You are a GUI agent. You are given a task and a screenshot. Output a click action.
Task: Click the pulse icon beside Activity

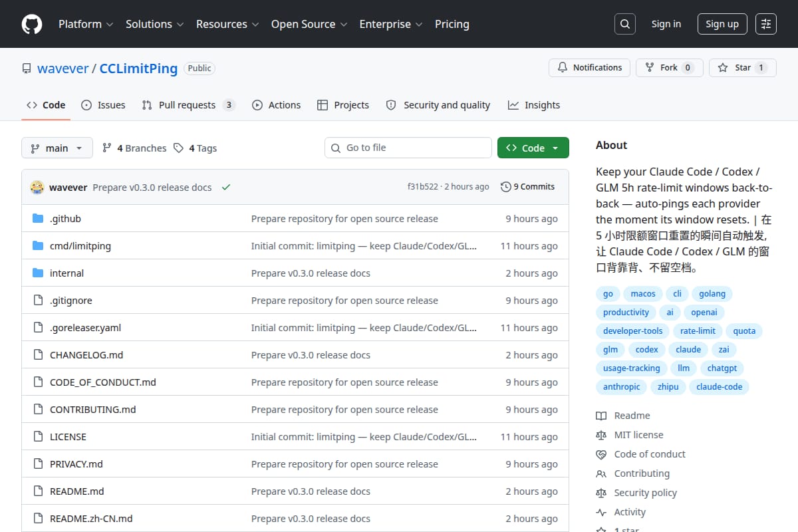click(x=601, y=512)
